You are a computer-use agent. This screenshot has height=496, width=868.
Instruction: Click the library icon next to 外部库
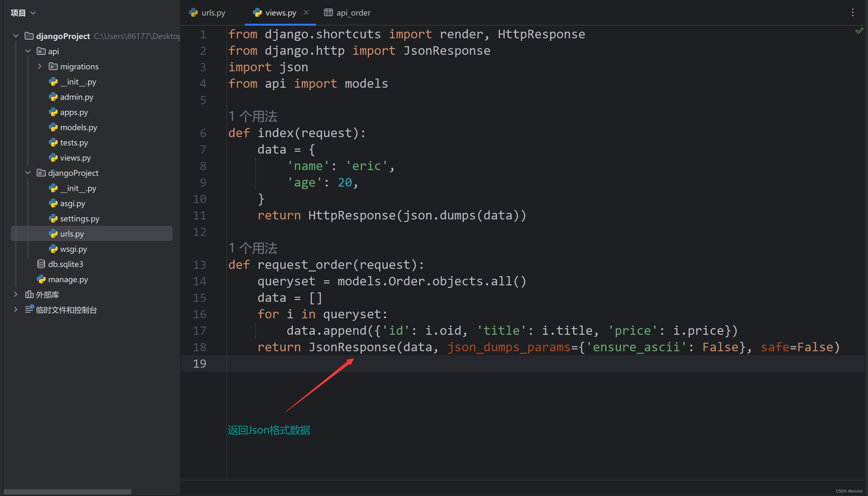click(x=29, y=294)
